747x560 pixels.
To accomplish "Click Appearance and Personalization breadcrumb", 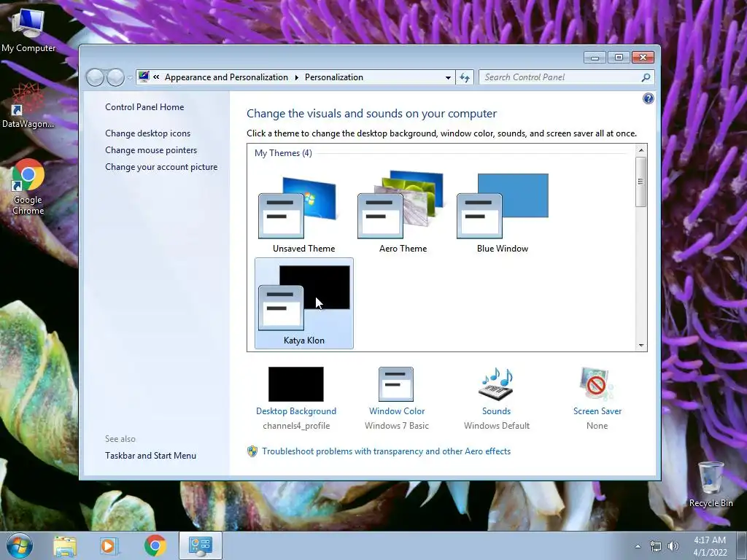I will tap(226, 77).
